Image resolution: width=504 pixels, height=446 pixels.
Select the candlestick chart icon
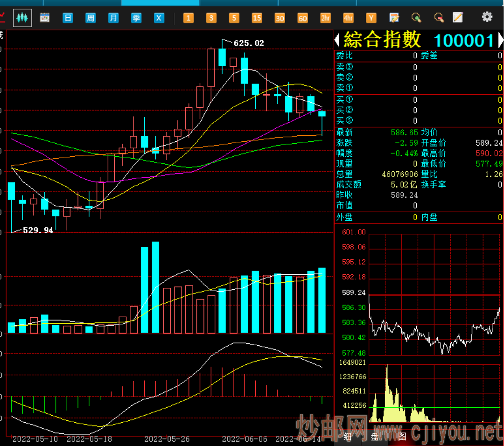pos(22,18)
